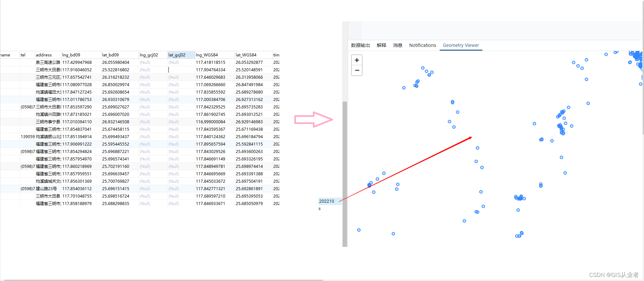
Task: Click the lng_WGS84 column header
Action: tap(215, 55)
